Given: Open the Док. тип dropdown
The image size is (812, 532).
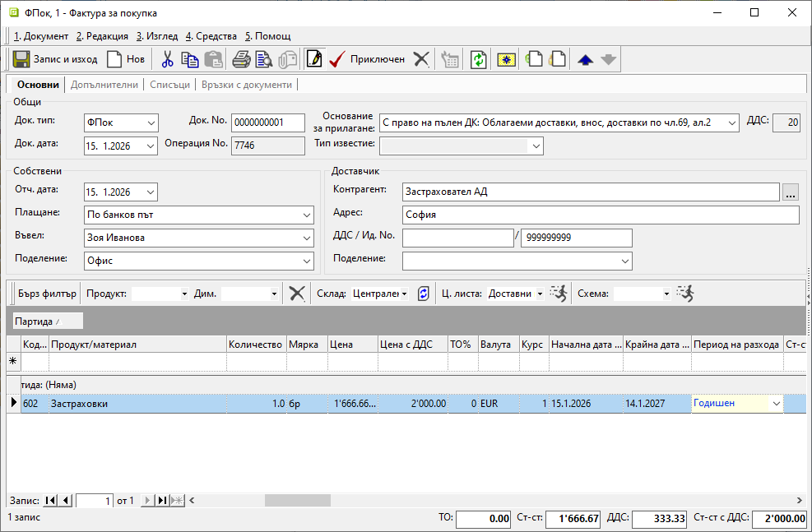Looking at the screenshot, I should [151, 123].
